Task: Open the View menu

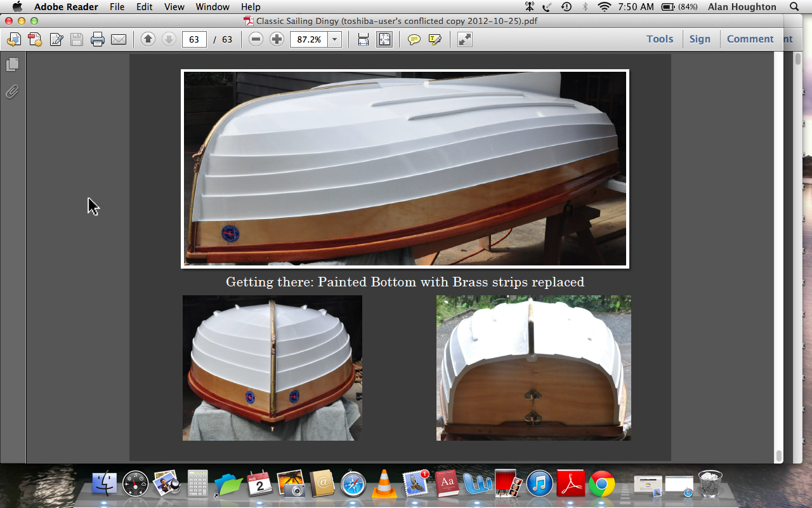Action: coord(174,7)
